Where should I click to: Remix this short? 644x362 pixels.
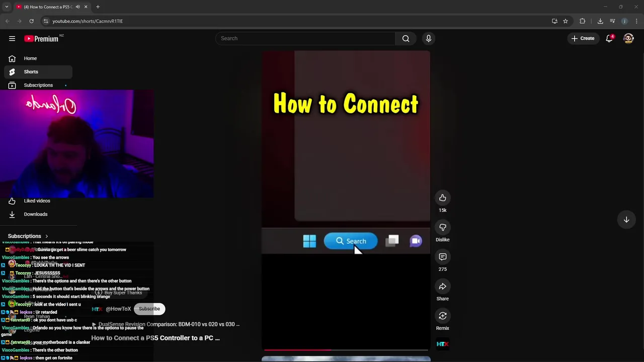point(443,316)
